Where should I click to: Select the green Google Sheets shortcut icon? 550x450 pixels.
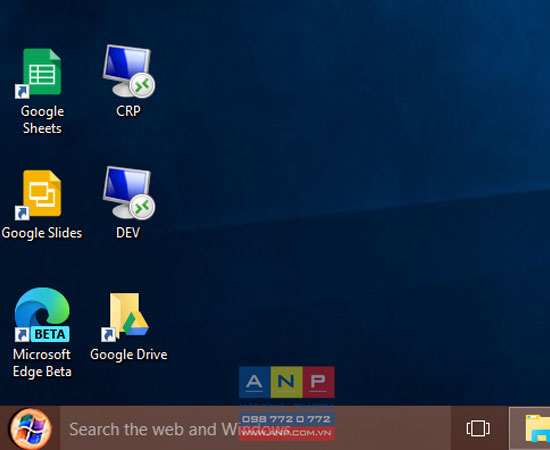pyautogui.click(x=39, y=73)
